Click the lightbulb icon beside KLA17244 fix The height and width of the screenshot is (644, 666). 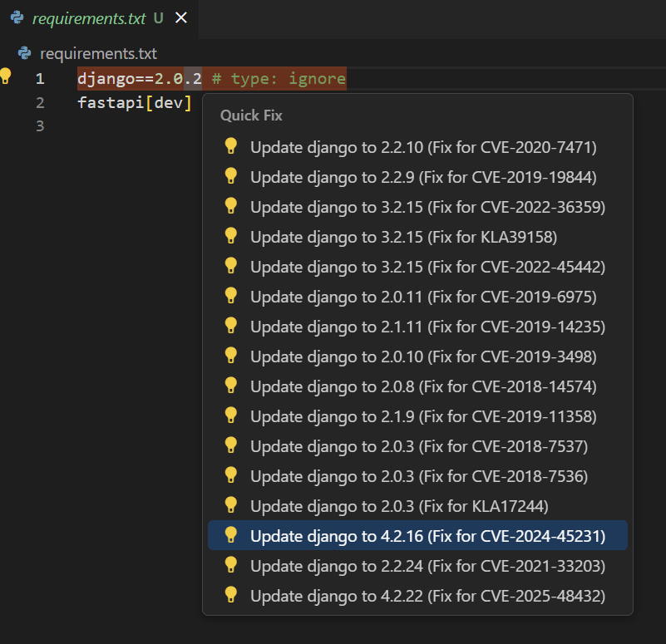click(x=230, y=504)
